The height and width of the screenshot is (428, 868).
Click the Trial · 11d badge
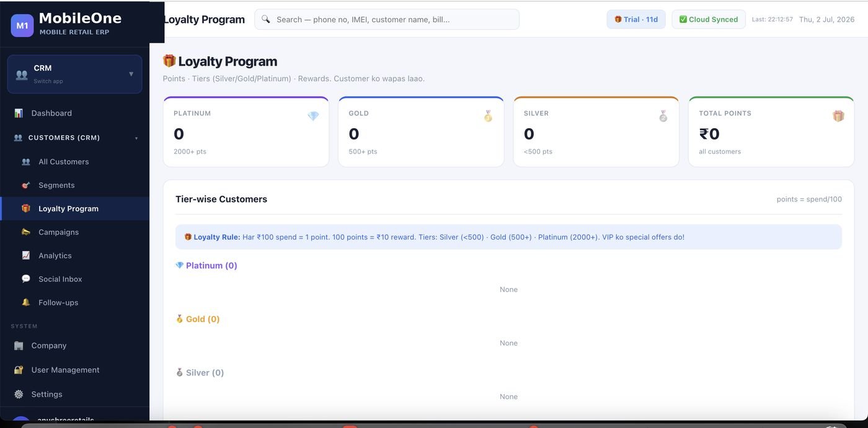pos(636,19)
